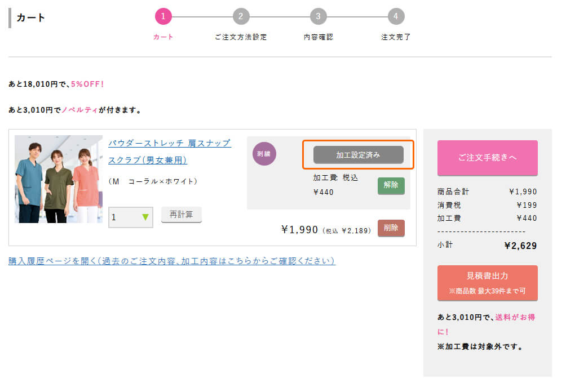Click the step 3 circle indicator

(x=318, y=16)
